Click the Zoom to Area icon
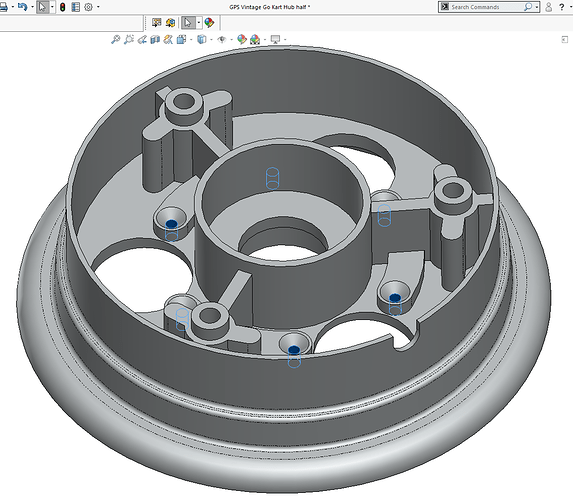Image resolution: width=573 pixels, height=500 pixels. [129, 39]
